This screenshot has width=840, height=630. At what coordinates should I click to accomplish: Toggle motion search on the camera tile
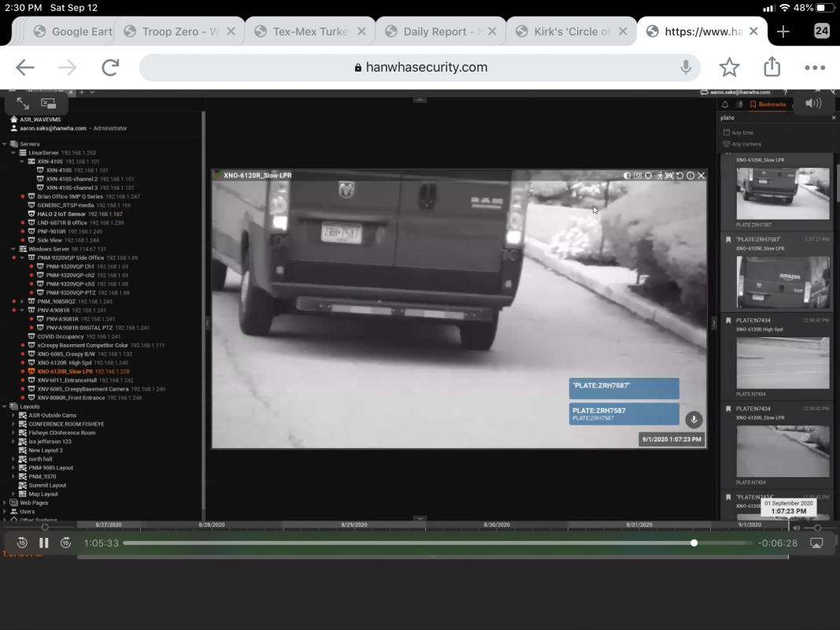click(660, 176)
